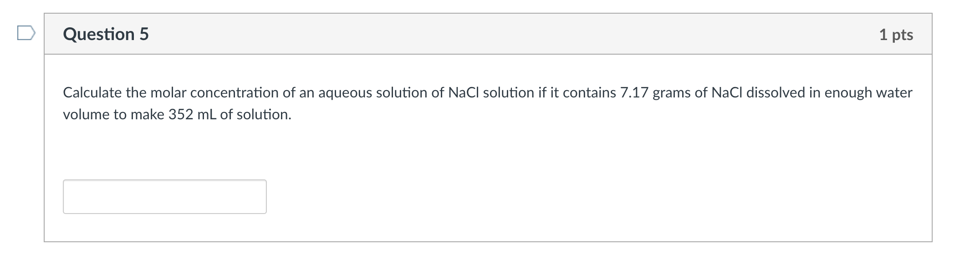Click the 352 value in the question

tap(181, 114)
